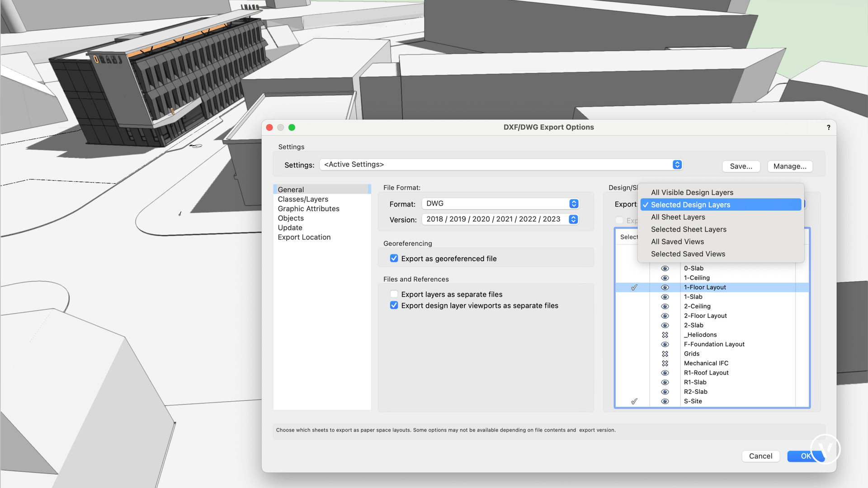Screen dimensions: 868x488
Task: Toggle Export layers as separate files checkbox
Action: click(x=393, y=294)
